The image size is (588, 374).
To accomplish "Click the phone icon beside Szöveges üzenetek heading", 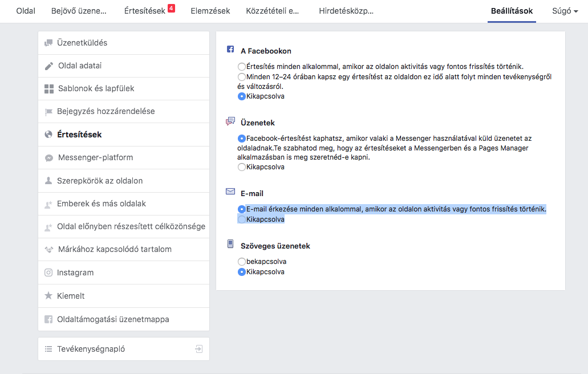I will coord(230,244).
